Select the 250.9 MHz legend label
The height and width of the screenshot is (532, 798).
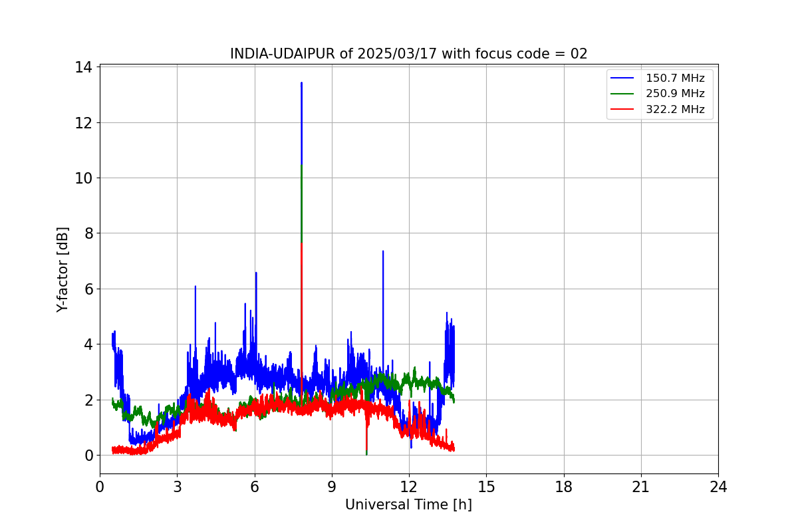coord(675,94)
